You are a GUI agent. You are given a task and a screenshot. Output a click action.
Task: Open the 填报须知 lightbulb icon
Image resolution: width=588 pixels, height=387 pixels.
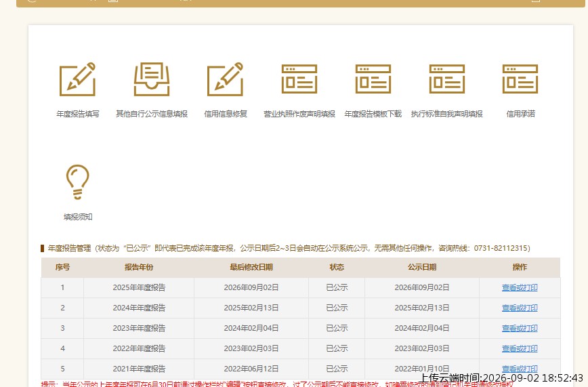78,182
